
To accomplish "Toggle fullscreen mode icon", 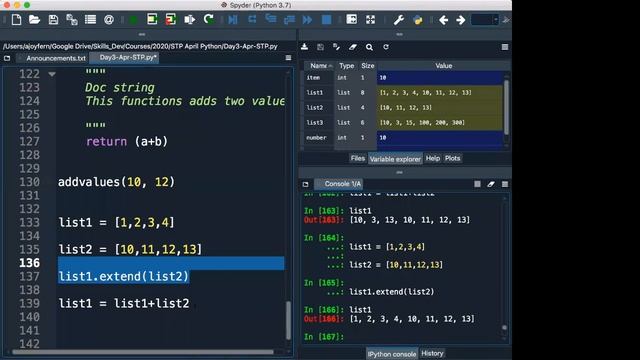I will point(370,20).
